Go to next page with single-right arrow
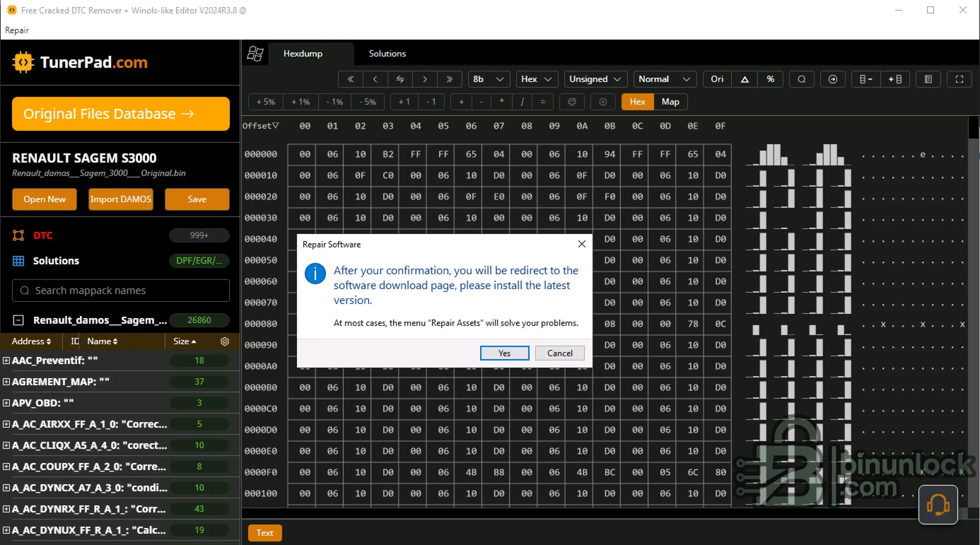The height and width of the screenshot is (545, 980). pos(425,79)
